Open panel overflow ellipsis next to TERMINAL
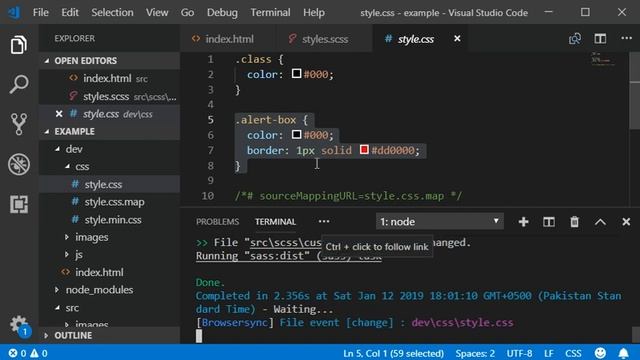Viewport: 640px width, 360px height. pos(324,222)
